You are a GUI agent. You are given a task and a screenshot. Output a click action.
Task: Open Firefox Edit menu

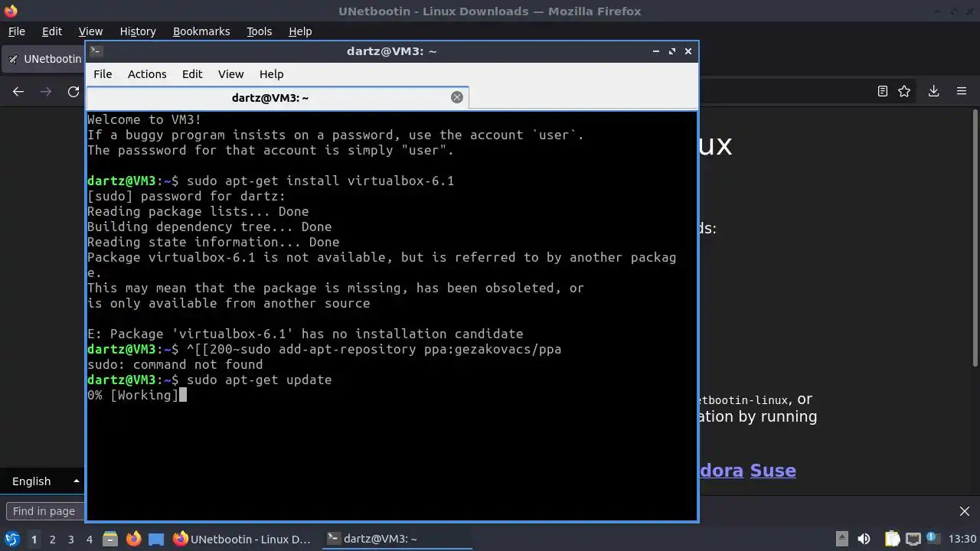(x=52, y=31)
